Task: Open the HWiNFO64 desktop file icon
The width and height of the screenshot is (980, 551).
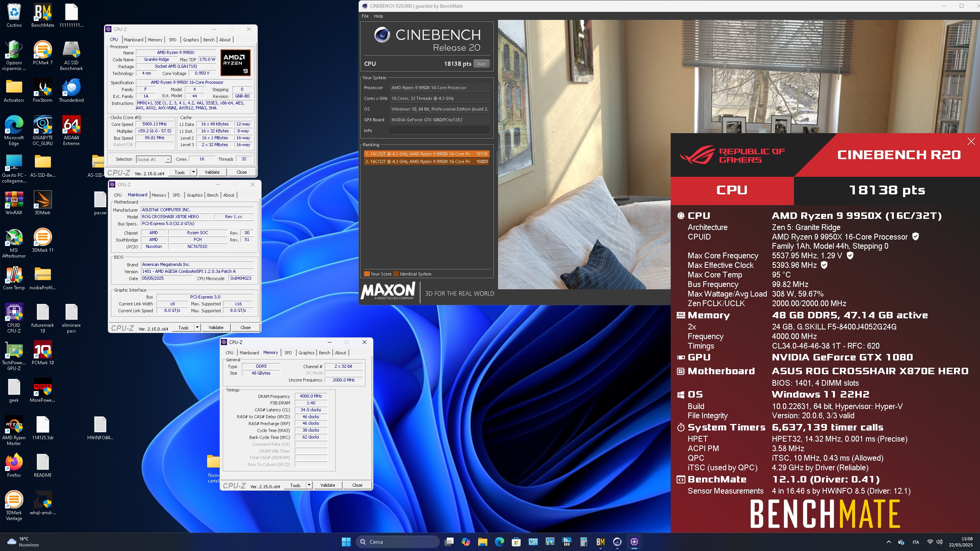Action: click(x=100, y=428)
